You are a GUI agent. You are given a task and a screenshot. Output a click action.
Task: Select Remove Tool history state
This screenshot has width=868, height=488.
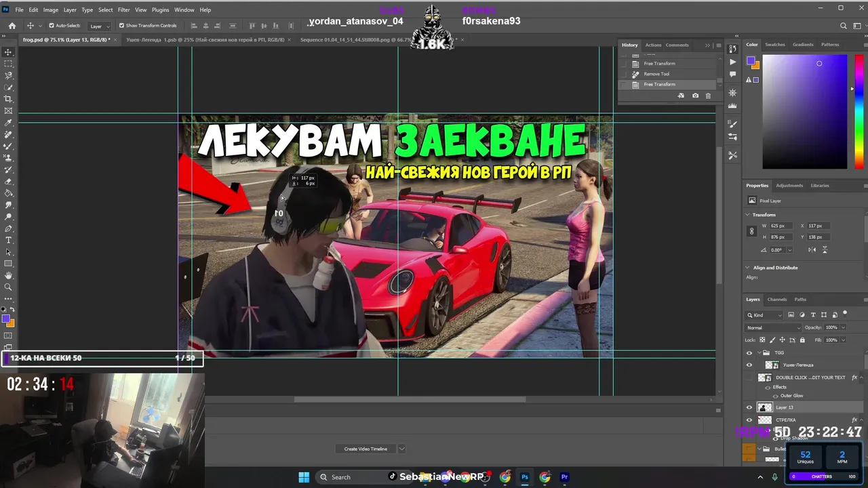[x=656, y=74]
